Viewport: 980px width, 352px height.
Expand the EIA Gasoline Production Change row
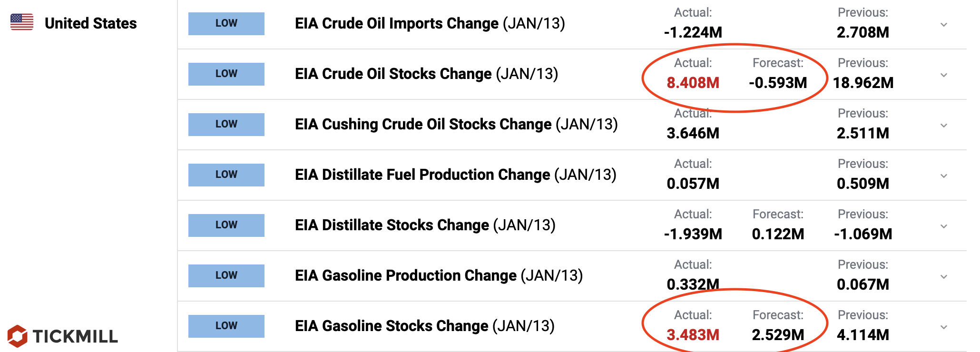[x=944, y=277]
